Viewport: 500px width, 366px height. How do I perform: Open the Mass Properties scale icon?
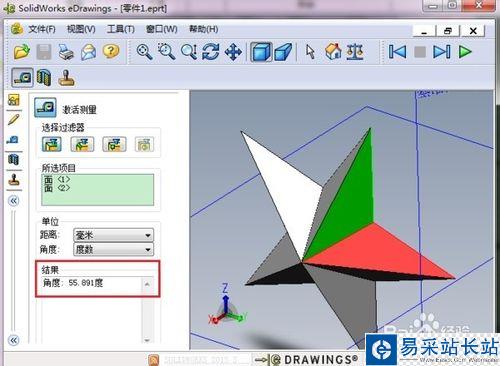pyautogui.click(x=354, y=52)
